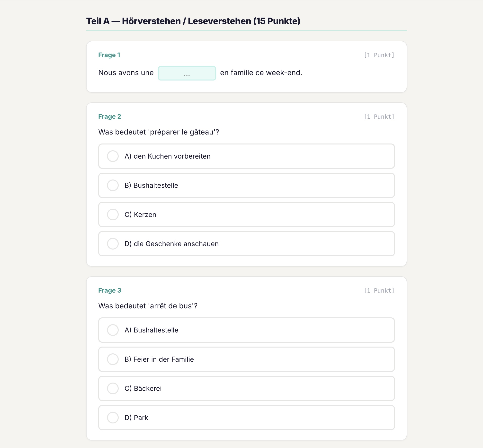Click the 'Frage 2' heading label

click(x=110, y=116)
